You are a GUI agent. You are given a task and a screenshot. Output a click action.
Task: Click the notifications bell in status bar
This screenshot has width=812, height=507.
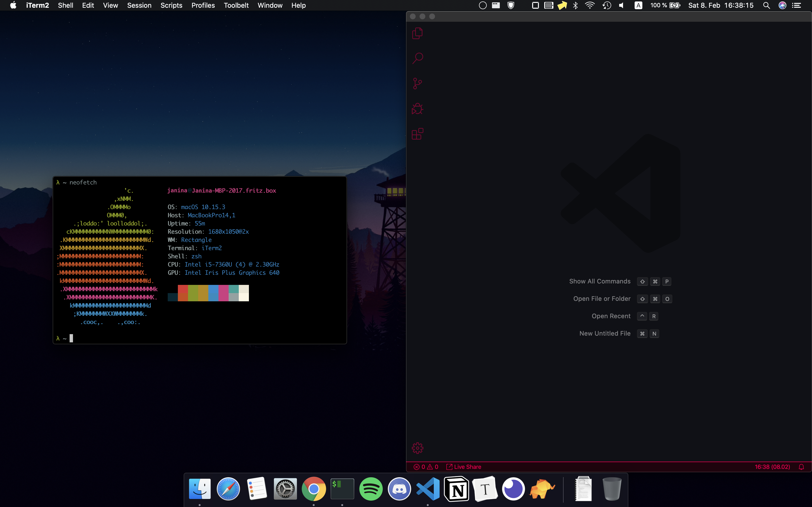[x=801, y=467]
